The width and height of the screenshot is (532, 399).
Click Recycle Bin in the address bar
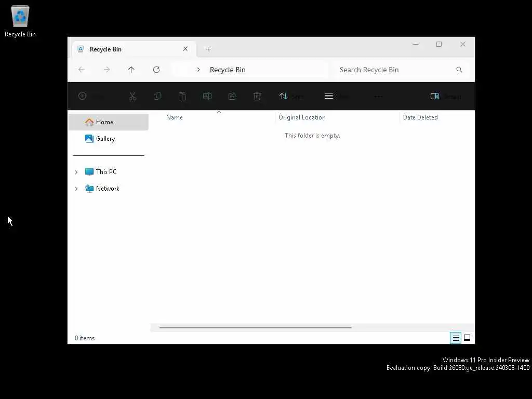tap(228, 70)
